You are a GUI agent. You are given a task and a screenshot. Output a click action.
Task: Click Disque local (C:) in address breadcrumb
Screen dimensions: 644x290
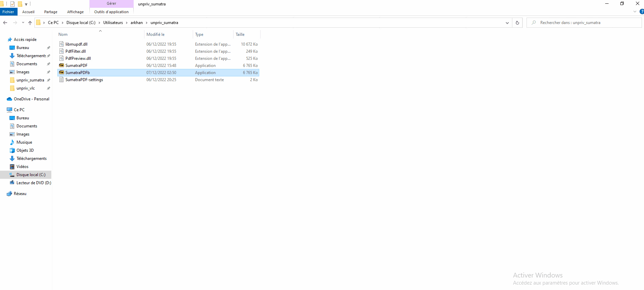tap(81, 23)
